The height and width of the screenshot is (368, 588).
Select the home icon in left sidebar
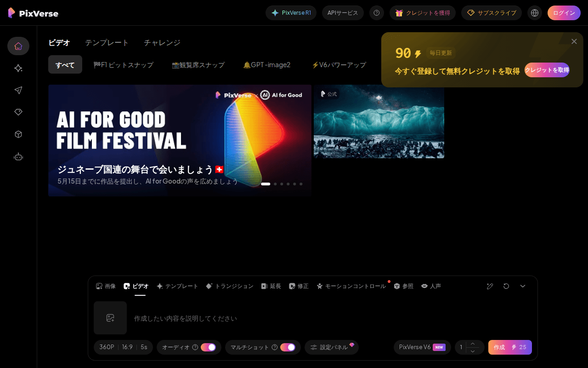tap(18, 46)
